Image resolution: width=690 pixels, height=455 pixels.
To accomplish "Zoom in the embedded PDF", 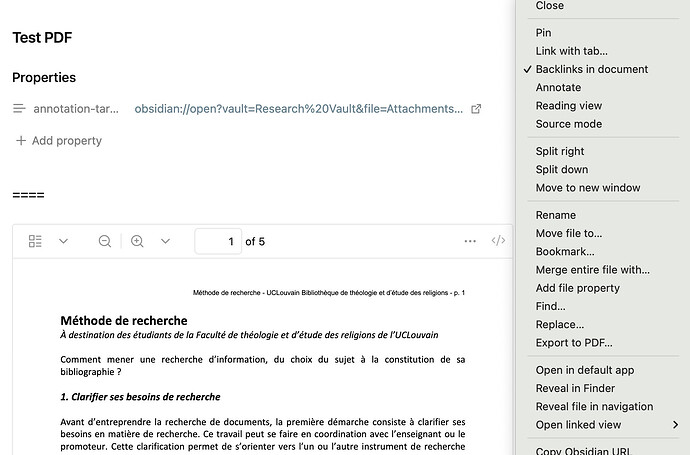I will 137,241.
